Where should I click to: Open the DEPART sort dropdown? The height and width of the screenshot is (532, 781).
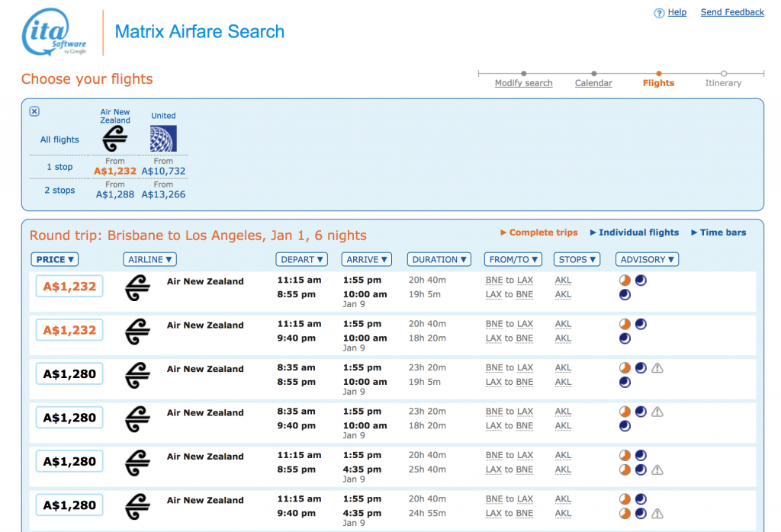pos(301,259)
